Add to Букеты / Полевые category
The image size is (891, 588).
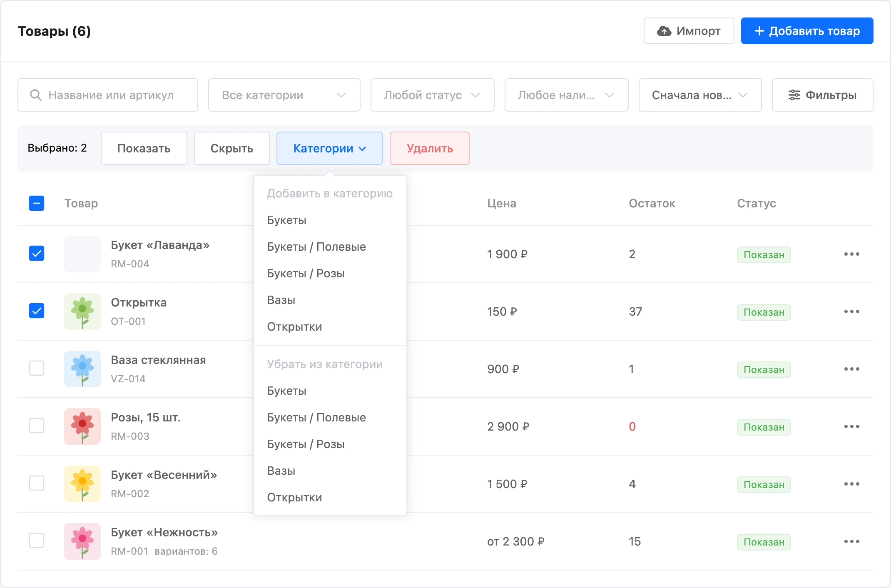click(x=316, y=247)
